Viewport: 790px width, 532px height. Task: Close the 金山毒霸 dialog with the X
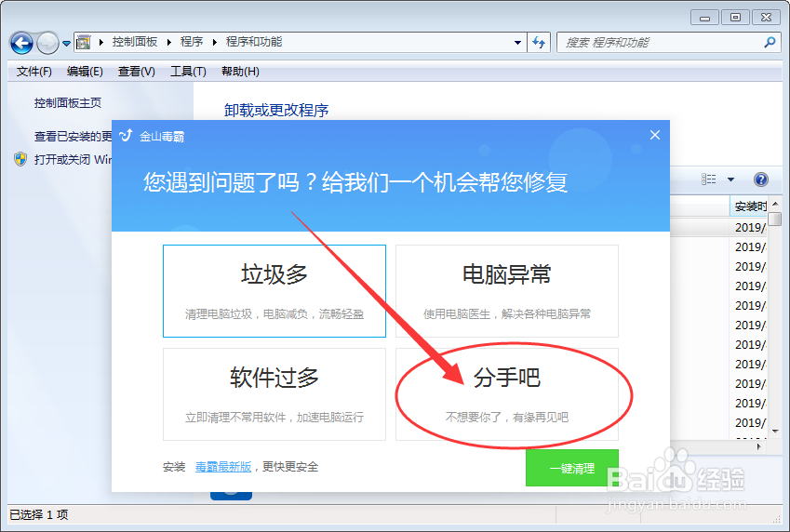pyautogui.click(x=654, y=135)
